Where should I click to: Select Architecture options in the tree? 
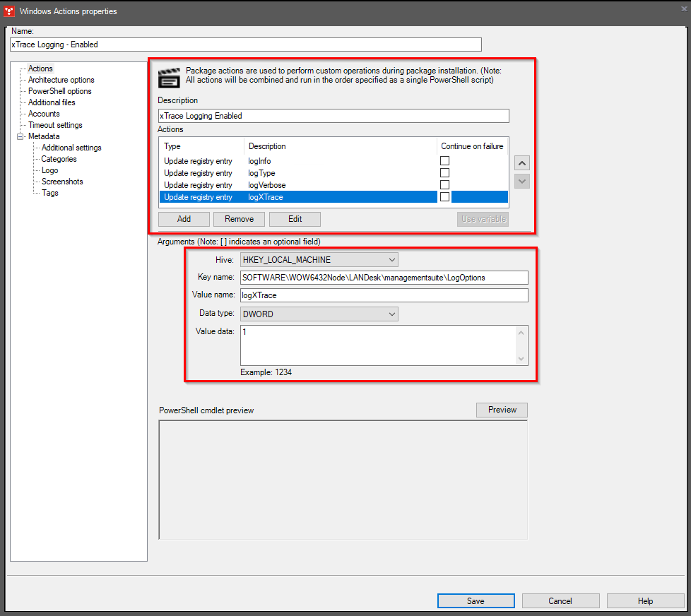click(61, 80)
